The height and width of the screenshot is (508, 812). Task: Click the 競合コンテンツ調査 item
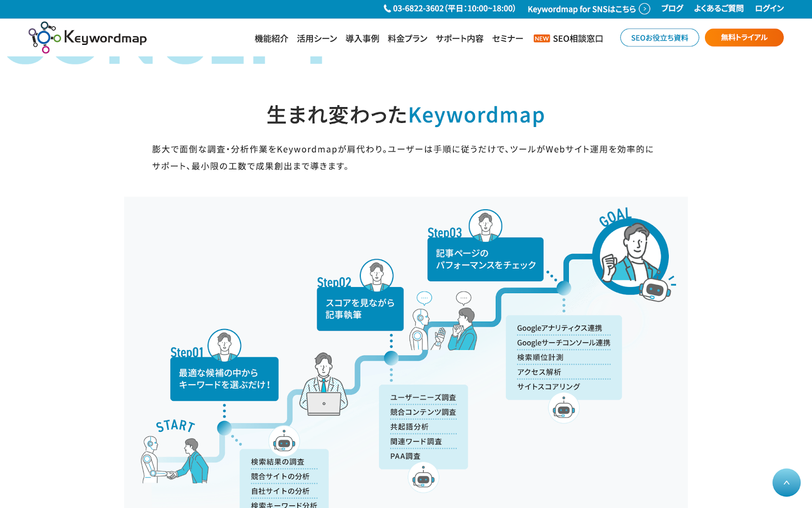coord(423,412)
